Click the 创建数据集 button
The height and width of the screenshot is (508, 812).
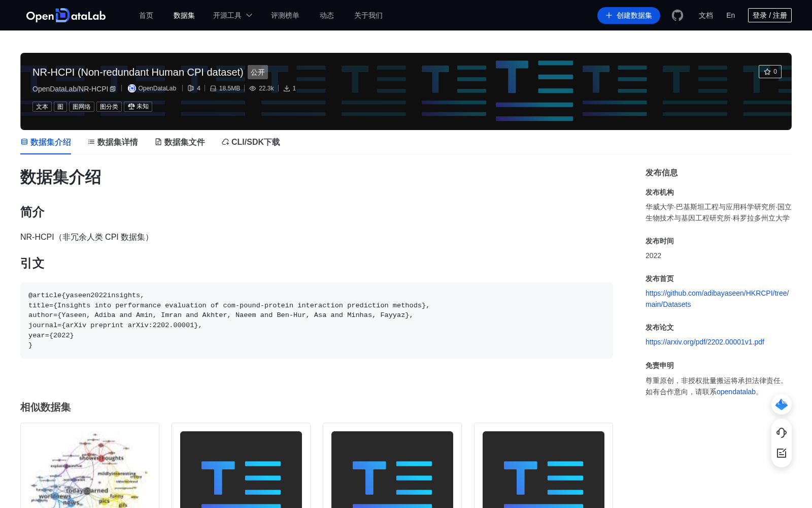629,15
